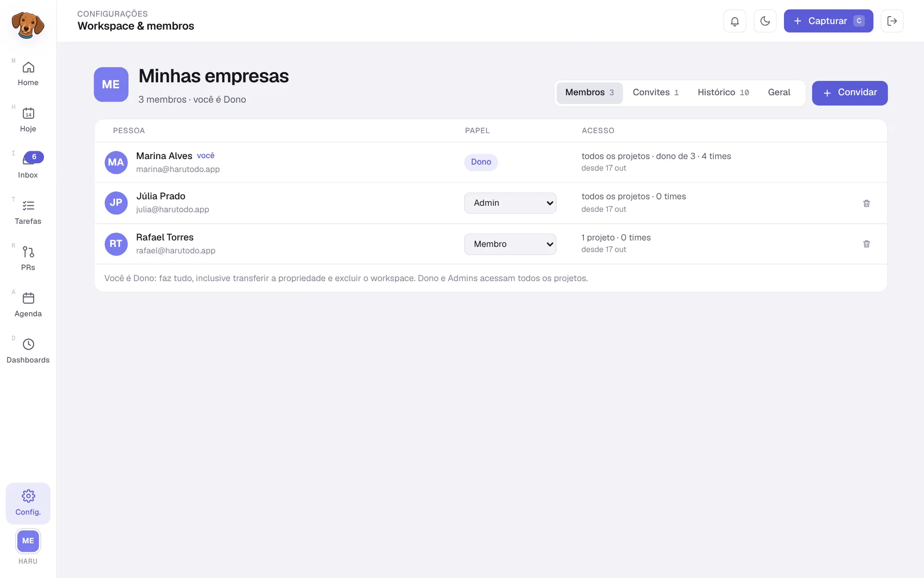924x578 pixels.
Task: Click the email rafael@harutodo.app
Action: (176, 251)
